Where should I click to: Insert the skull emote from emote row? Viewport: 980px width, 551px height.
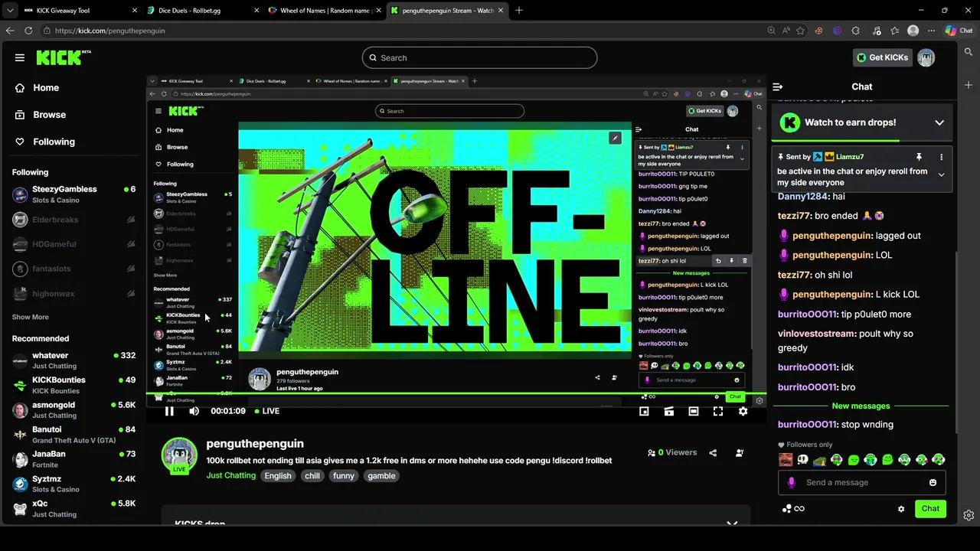[x=802, y=460]
